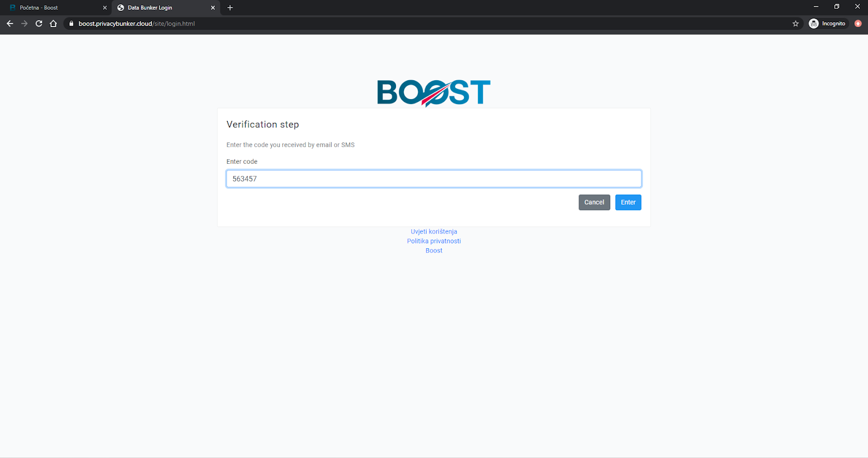Open the browser home page

53,23
